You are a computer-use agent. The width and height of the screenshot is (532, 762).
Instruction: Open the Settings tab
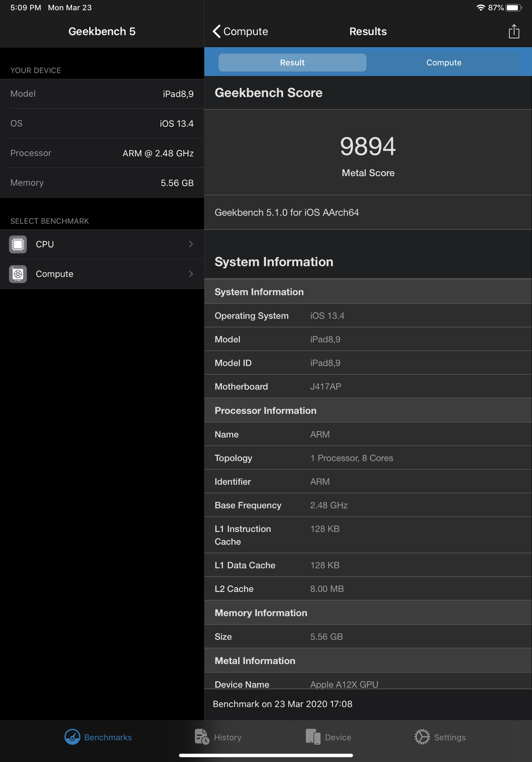[440, 737]
